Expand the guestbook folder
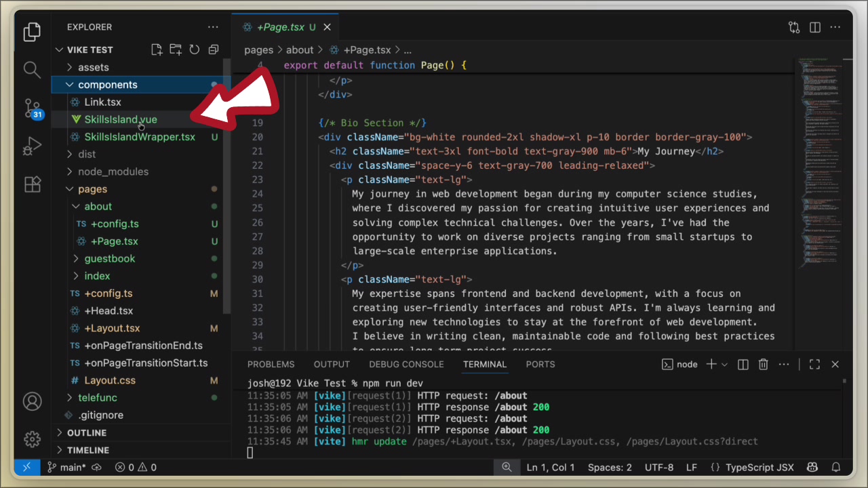Viewport: 868px width, 488px height. [110, 258]
